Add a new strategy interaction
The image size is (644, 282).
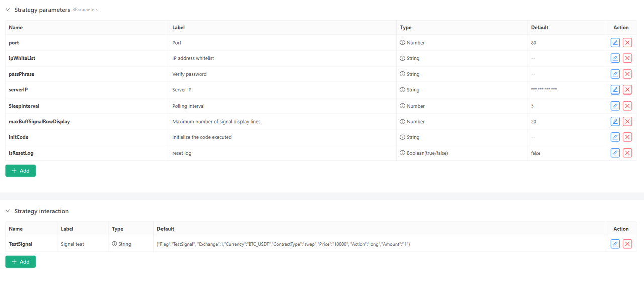(x=20, y=262)
